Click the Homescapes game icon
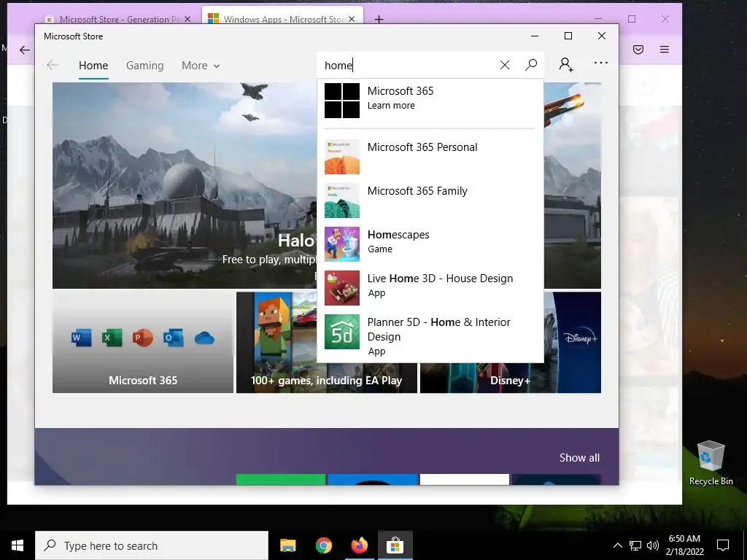 pos(342,244)
